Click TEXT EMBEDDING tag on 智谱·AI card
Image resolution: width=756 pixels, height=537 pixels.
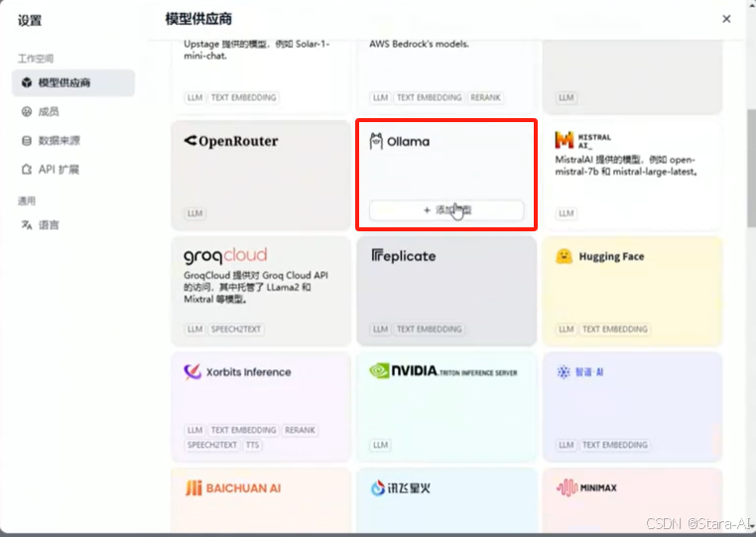[x=615, y=445]
